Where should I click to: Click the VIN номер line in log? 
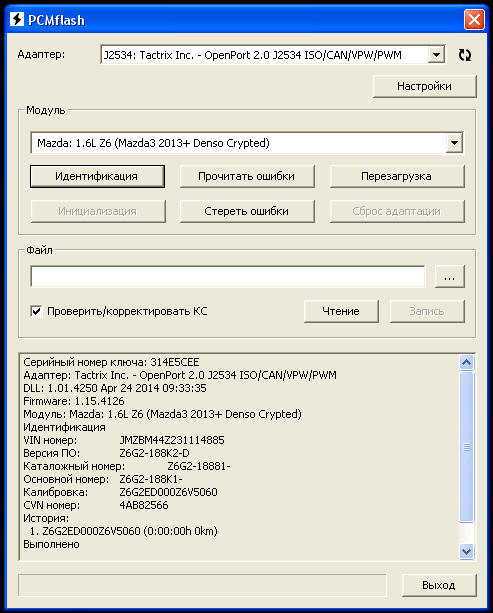click(x=124, y=440)
